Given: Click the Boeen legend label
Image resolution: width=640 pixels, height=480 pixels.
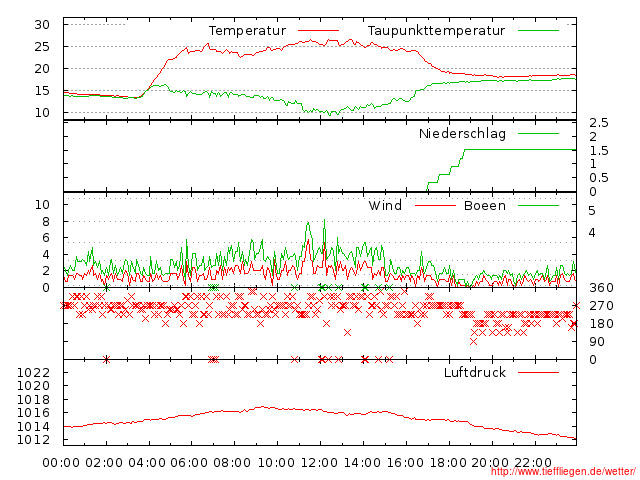Looking at the screenshot, I should pos(484,205).
